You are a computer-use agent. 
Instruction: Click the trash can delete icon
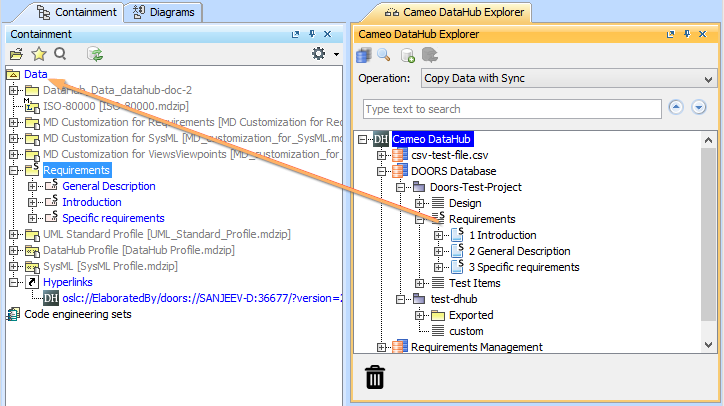374,377
